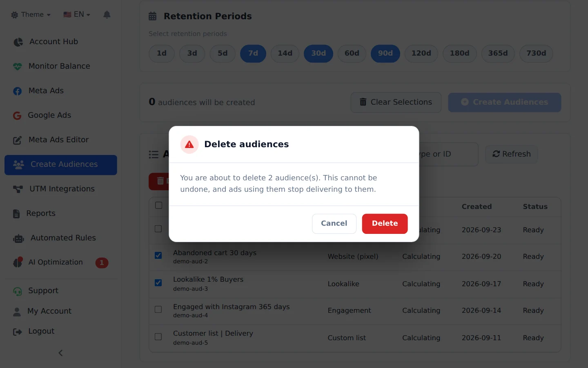Open Meta Ads section
Viewport: 588px width, 368px height.
61,91
